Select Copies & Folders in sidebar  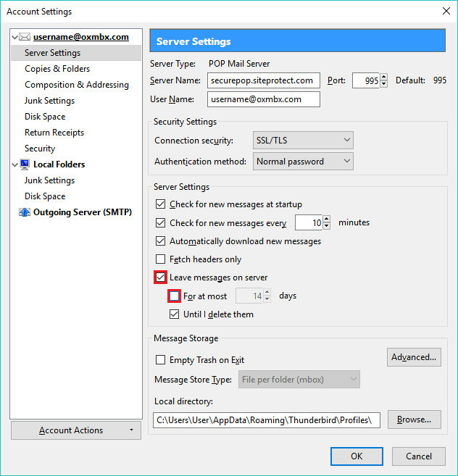[57, 69]
